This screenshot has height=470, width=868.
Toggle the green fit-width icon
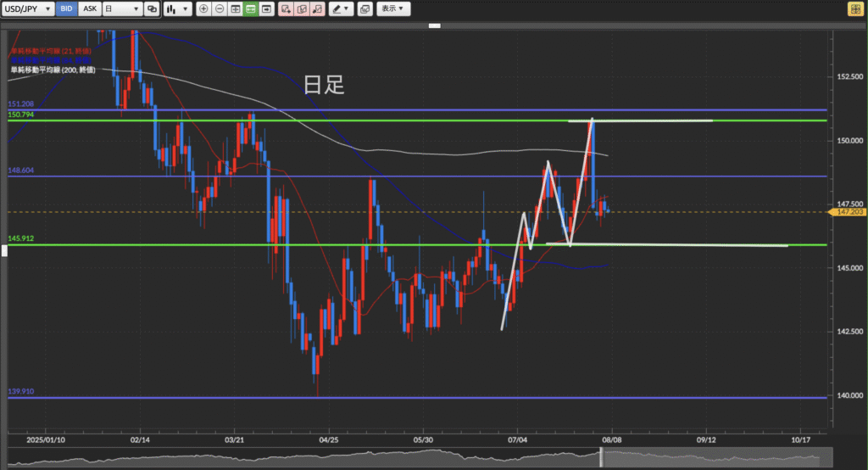(251, 8)
